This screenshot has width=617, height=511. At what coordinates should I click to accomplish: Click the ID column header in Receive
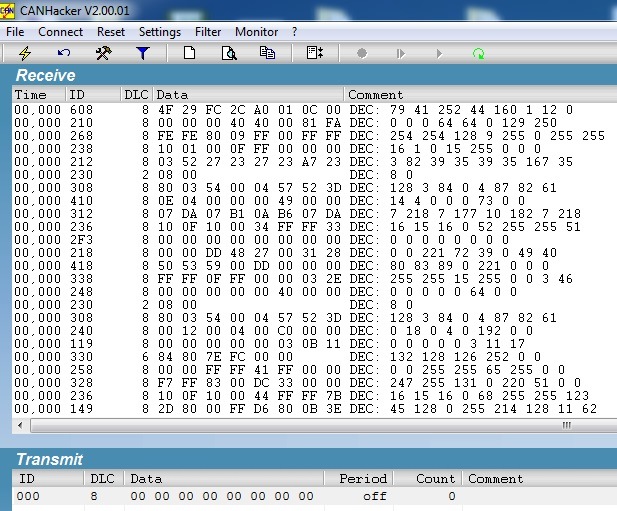93,95
